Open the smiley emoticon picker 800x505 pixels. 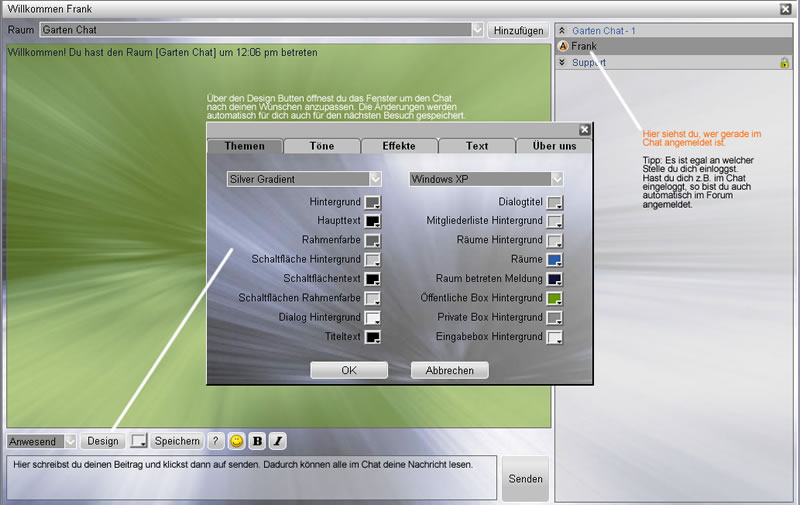(x=237, y=441)
